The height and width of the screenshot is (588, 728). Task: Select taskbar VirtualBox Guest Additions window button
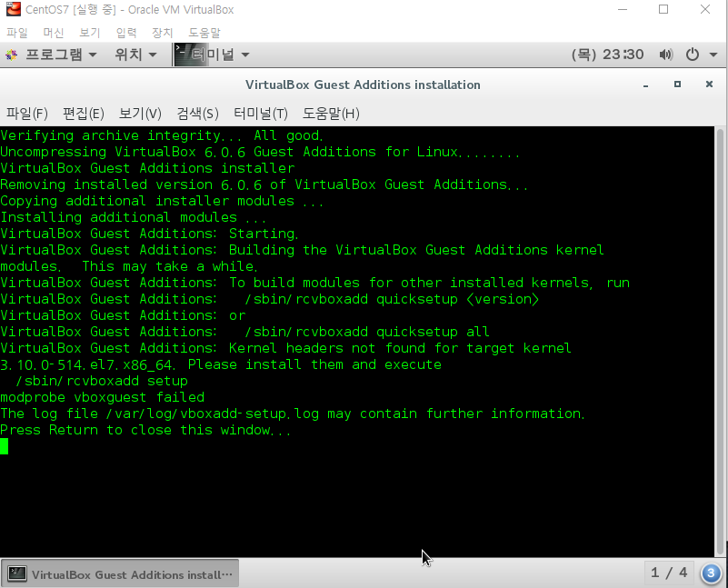pos(120,574)
